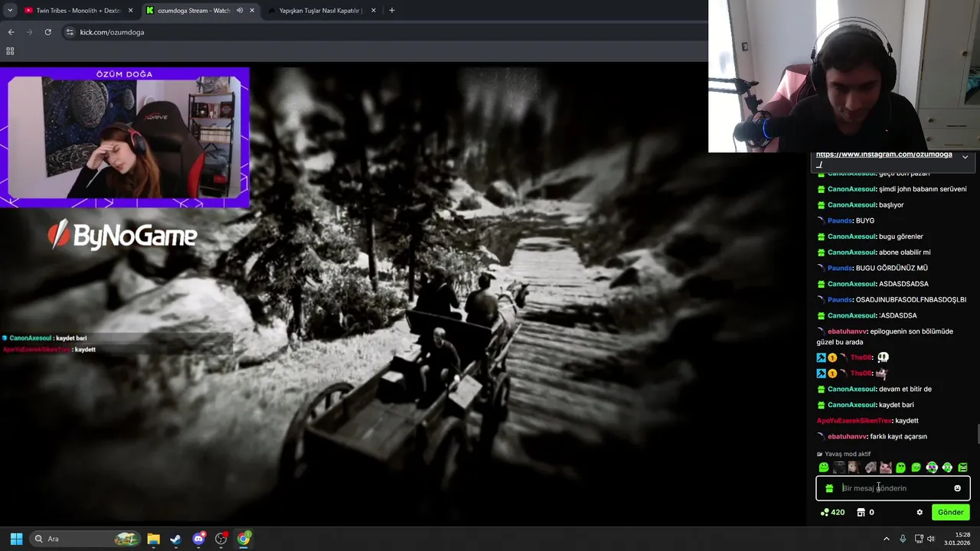Click the 'BUGU GÖRDÜNÜZ MÜ' message
Screen dimensions: 980x551
click(891, 269)
